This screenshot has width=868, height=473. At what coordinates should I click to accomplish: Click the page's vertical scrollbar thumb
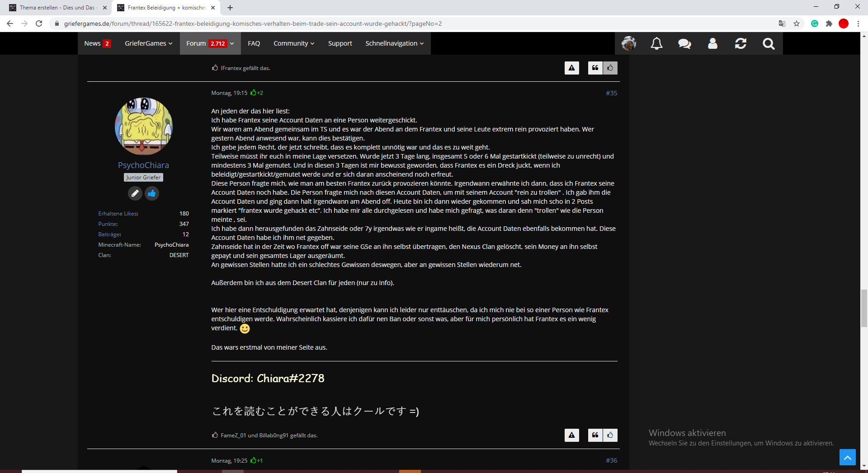coord(864,308)
